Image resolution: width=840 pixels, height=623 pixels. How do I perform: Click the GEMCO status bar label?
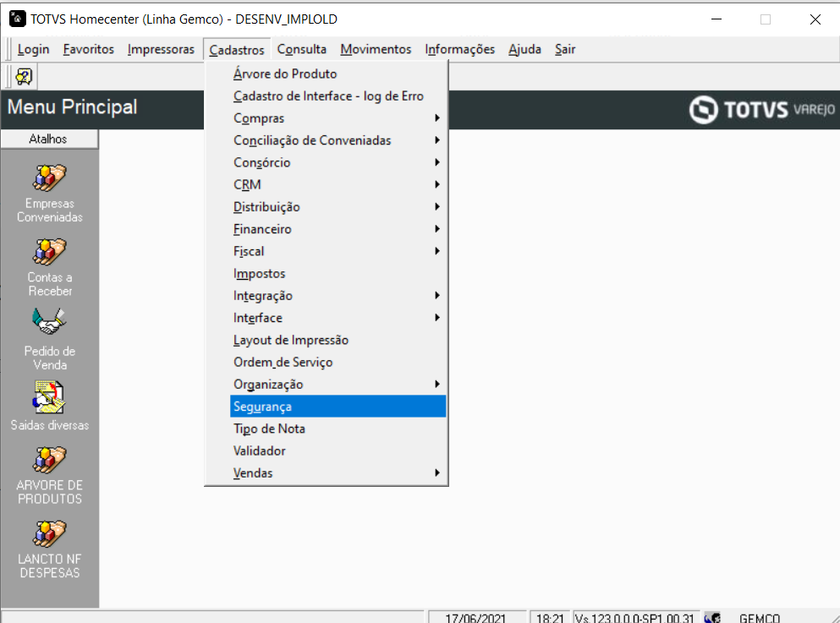(x=759, y=618)
